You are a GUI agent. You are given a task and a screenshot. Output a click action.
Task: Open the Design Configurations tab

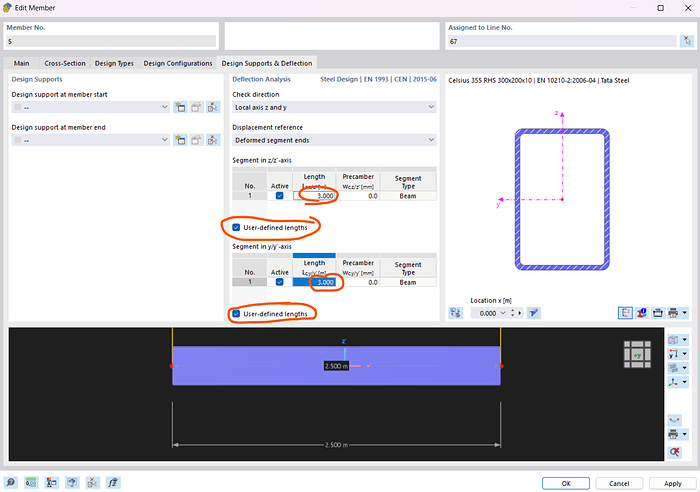[x=177, y=63]
